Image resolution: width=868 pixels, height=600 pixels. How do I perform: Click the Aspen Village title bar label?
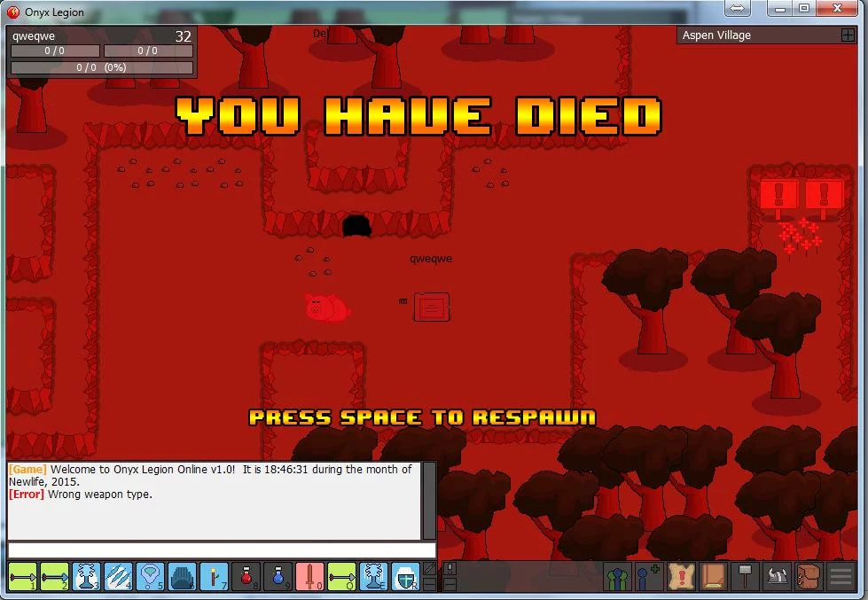coord(718,35)
